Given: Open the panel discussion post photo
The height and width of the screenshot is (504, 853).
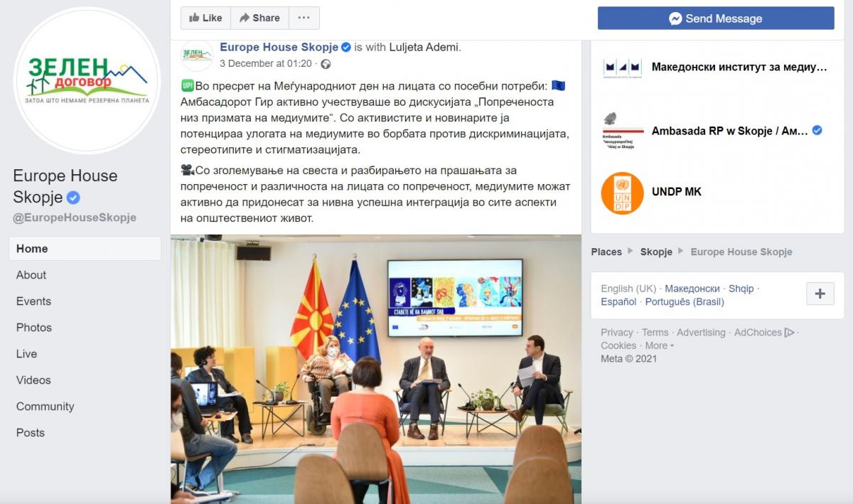Looking at the screenshot, I should point(376,370).
